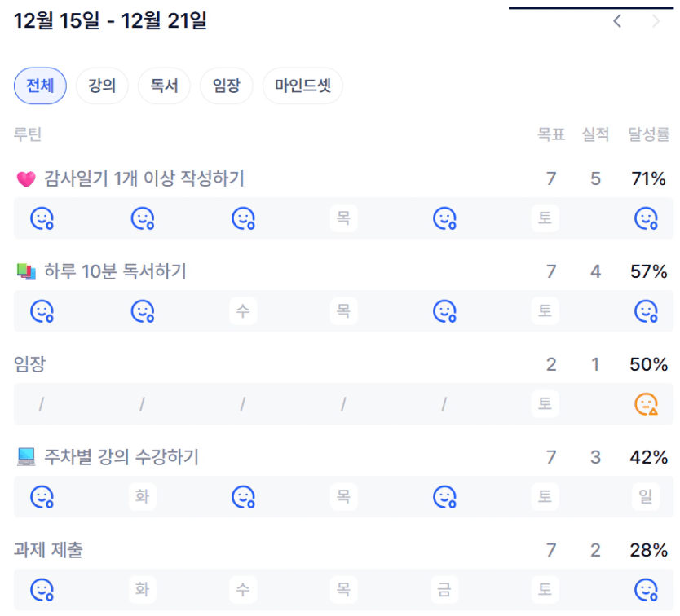Click the orange Sunday face in 임장 row
This screenshot has height=616, width=680.
pyautogui.click(x=646, y=404)
